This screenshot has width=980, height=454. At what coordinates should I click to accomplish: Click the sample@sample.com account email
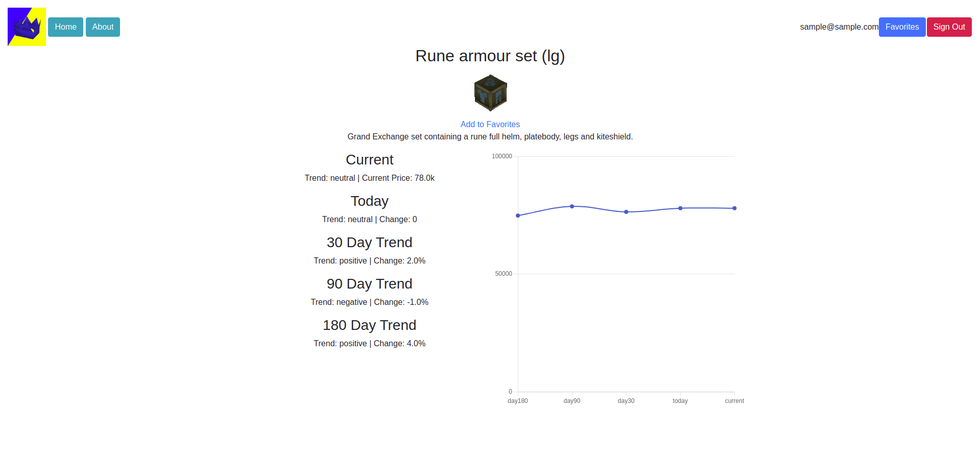tap(839, 27)
